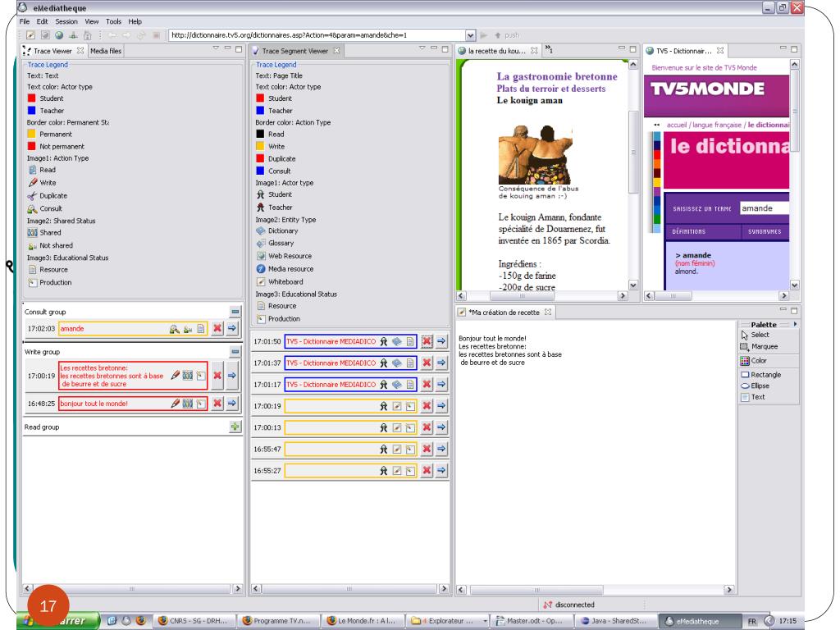
Task: Click the disconnected status indicator
Action: tap(569, 605)
